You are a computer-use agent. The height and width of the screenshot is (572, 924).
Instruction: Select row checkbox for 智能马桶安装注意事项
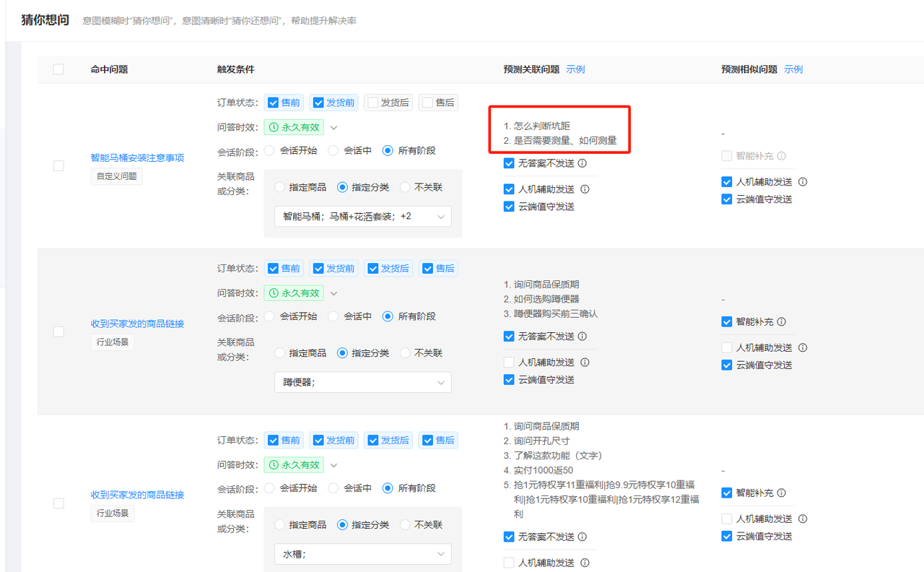58,165
